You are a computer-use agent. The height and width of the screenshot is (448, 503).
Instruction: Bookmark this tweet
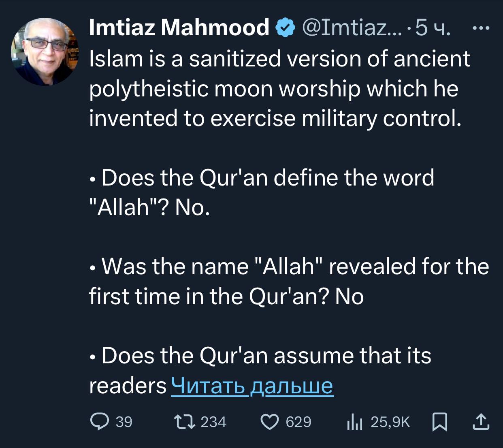(x=440, y=422)
